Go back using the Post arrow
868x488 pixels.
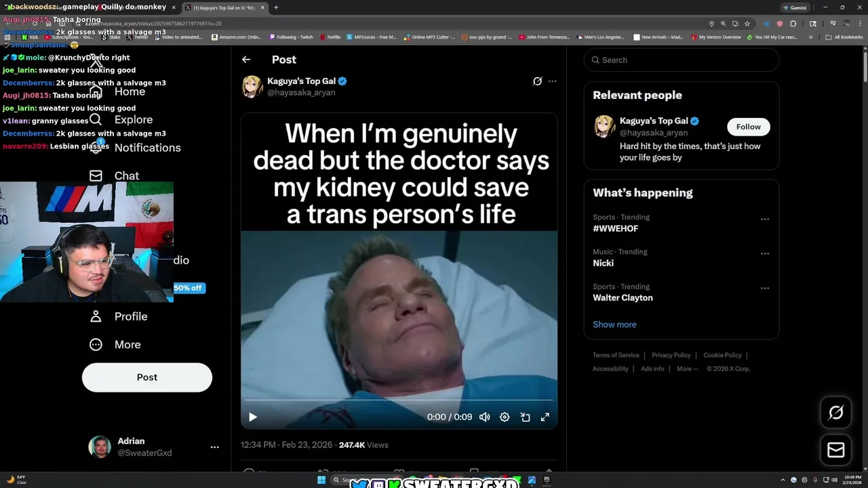pyautogui.click(x=246, y=60)
